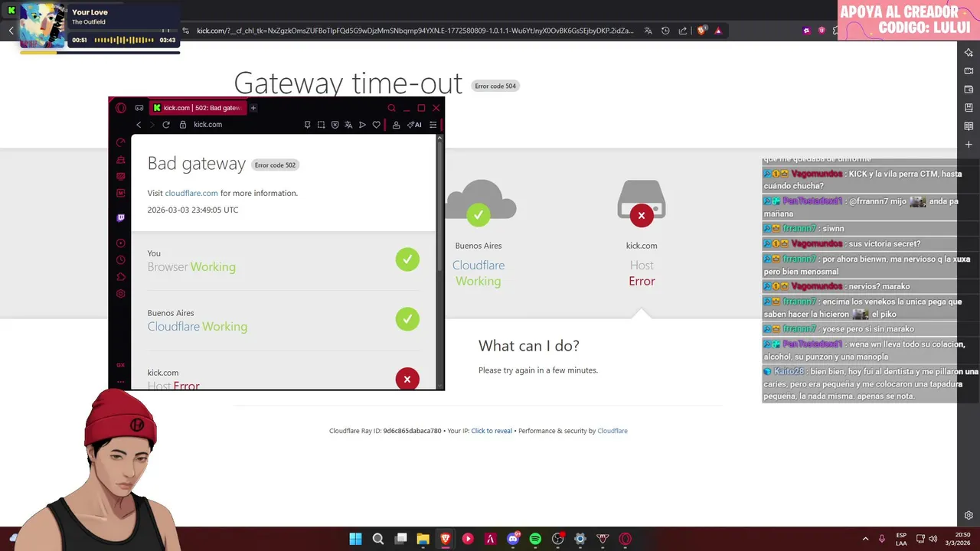Click the Your Love album art thumbnail
This screenshot has width=980, height=551.
(x=42, y=26)
